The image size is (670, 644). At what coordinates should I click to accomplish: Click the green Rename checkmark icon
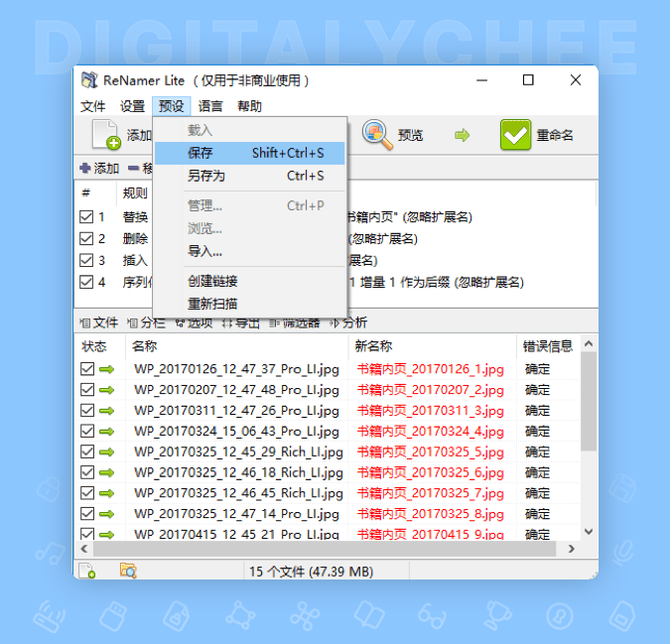point(515,135)
